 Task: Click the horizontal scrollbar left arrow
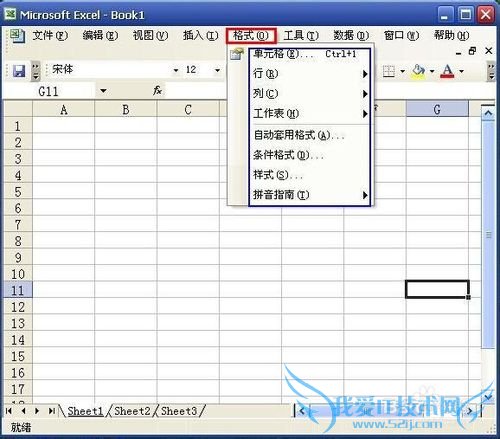point(302,411)
